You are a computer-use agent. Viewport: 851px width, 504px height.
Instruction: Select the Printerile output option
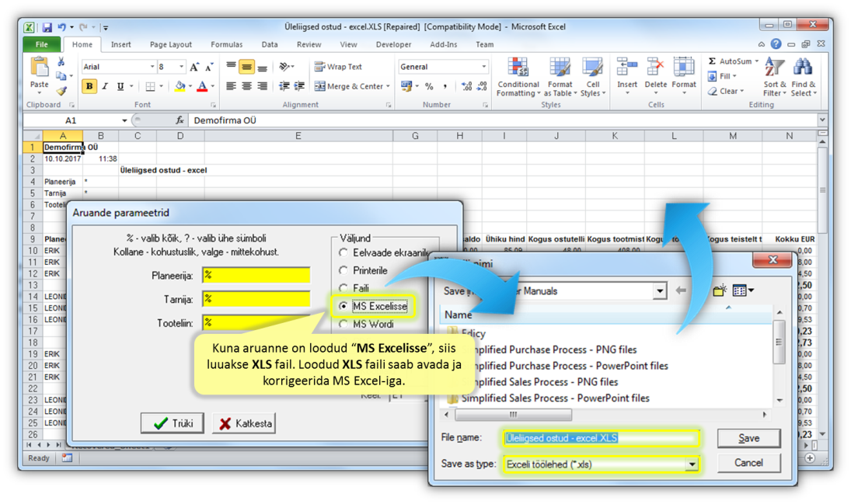(343, 270)
